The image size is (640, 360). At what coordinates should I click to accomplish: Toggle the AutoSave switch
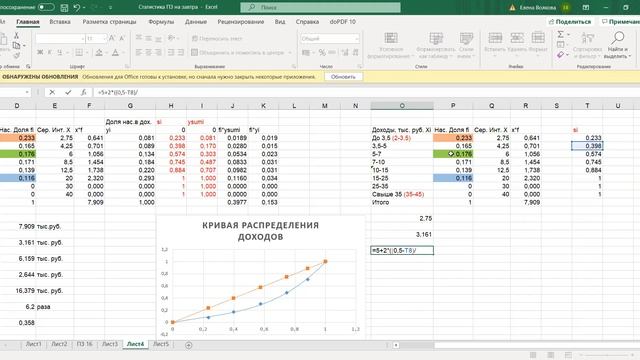[x=46, y=7]
